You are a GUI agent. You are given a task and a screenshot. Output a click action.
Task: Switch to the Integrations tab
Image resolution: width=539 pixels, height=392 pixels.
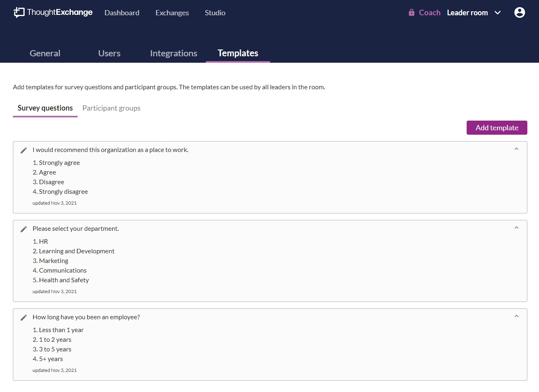point(174,53)
